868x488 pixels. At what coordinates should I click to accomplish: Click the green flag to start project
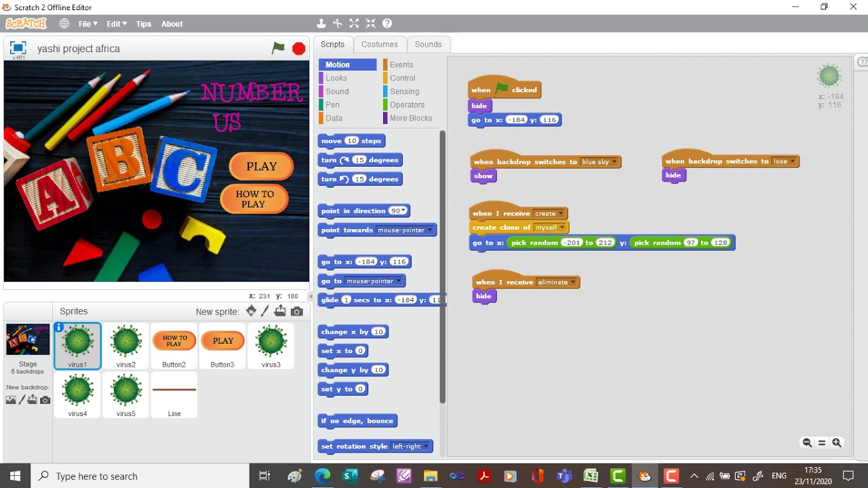tap(278, 48)
